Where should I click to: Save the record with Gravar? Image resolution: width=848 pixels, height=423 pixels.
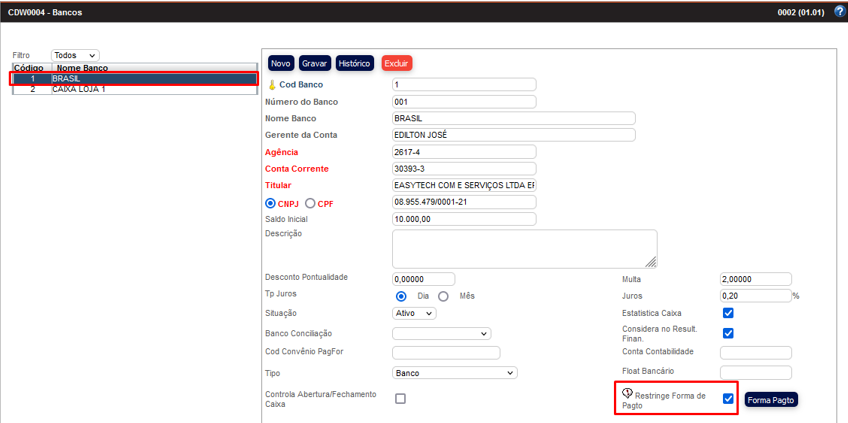[314, 63]
